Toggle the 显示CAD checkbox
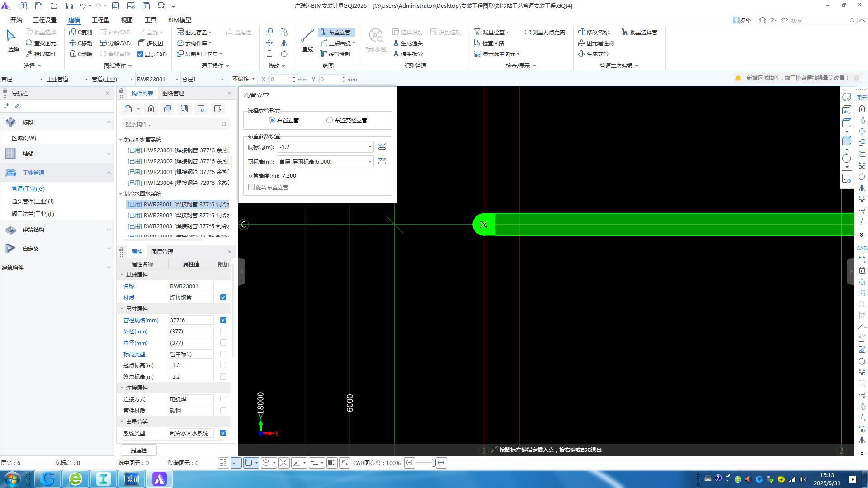The width and height of the screenshot is (868, 488). [x=140, y=54]
